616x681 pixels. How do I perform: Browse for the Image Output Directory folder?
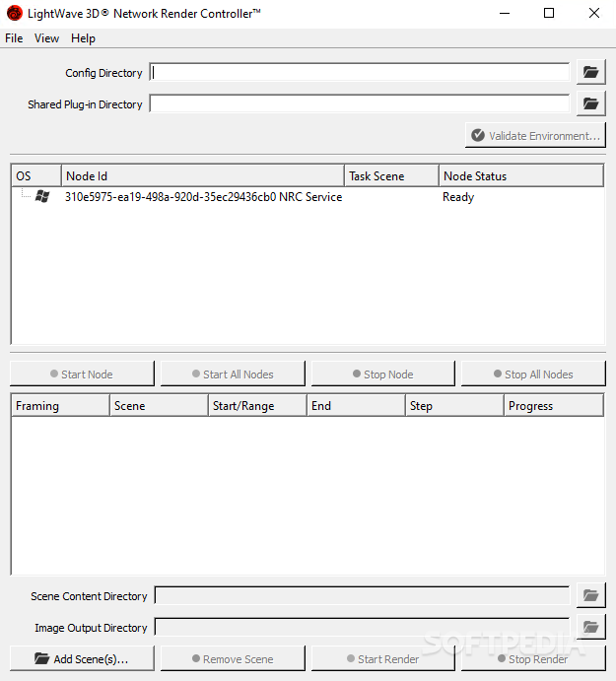[590, 627]
